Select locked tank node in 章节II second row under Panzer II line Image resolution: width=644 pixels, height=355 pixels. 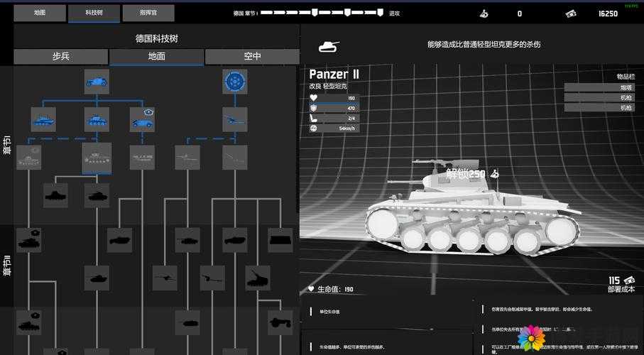[97, 278]
